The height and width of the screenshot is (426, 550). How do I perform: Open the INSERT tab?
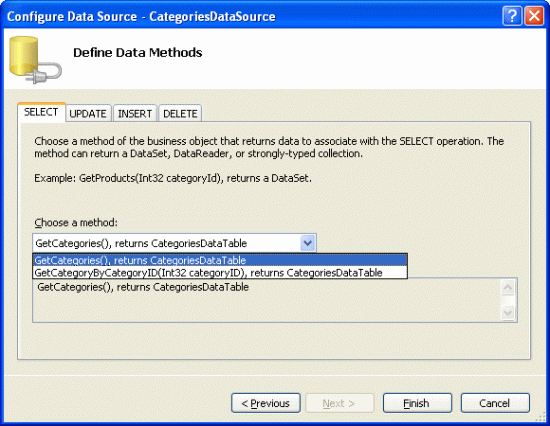[x=135, y=114]
